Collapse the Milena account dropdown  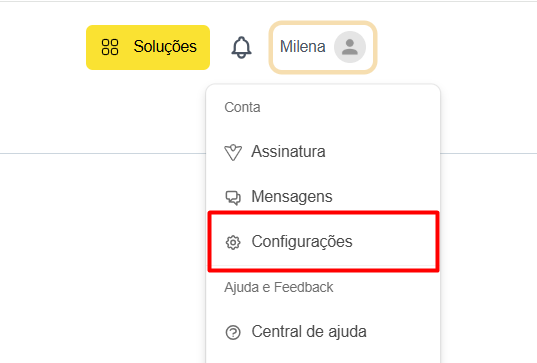pos(323,47)
